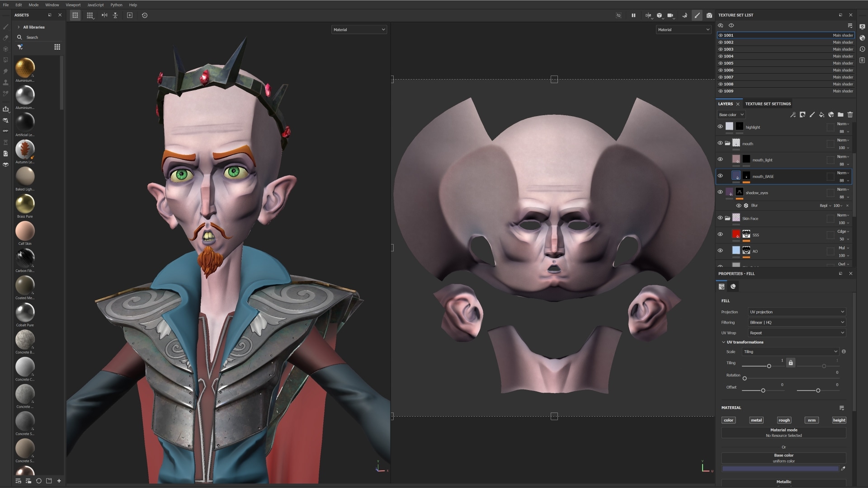Image resolution: width=868 pixels, height=488 pixels.
Task: Open the Base color channel dropdown
Action: (x=731, y=115)
